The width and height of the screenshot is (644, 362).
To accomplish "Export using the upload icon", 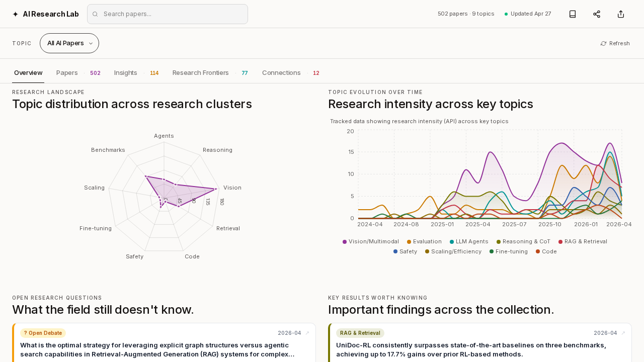I will tap(620, 14).
